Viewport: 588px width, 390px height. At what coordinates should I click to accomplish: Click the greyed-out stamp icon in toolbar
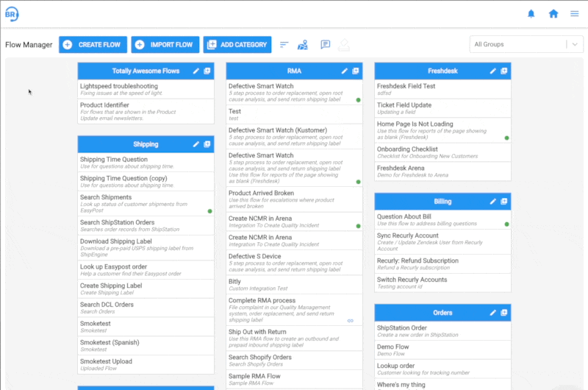point(343,45)
